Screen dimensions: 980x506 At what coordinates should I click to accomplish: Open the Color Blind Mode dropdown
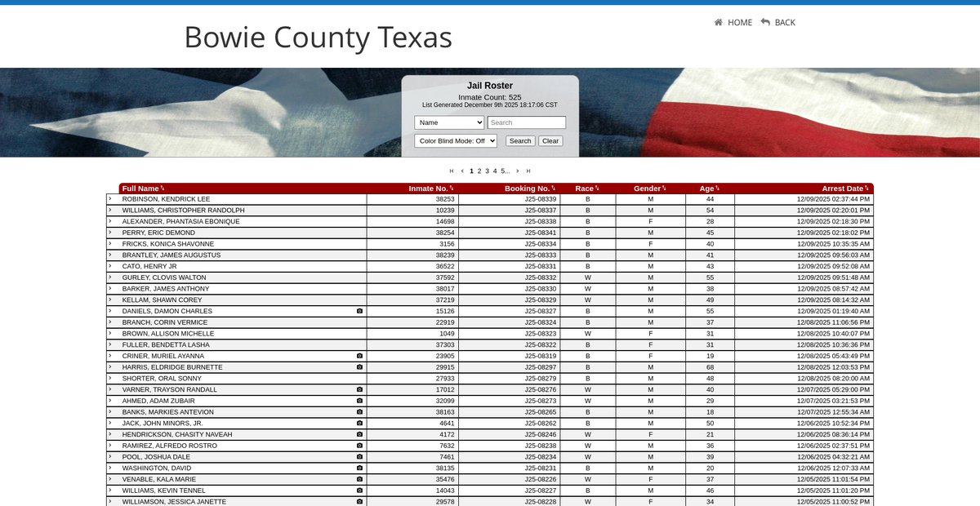click(456, 140)
